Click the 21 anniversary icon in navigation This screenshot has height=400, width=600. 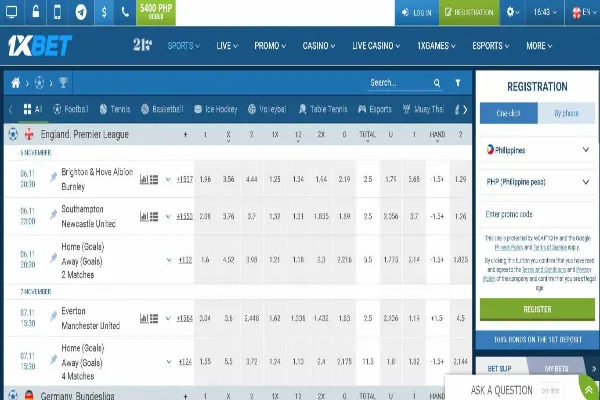(142, 45)
